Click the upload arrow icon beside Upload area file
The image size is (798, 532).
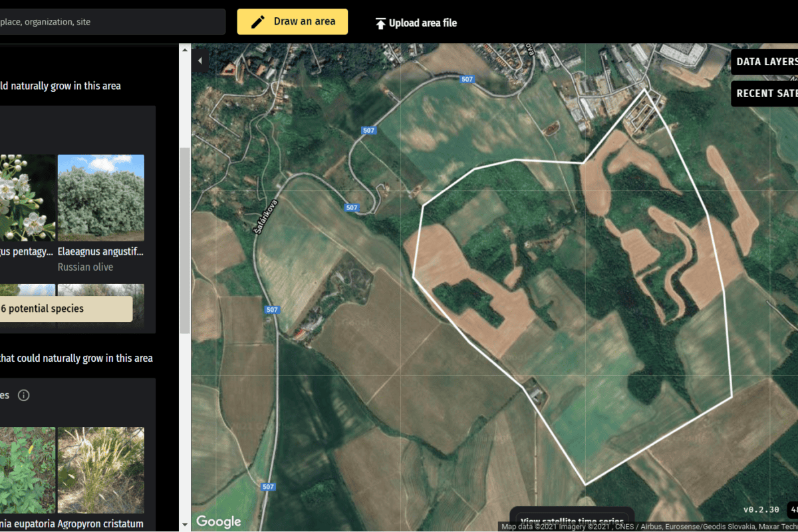point(380,22)
